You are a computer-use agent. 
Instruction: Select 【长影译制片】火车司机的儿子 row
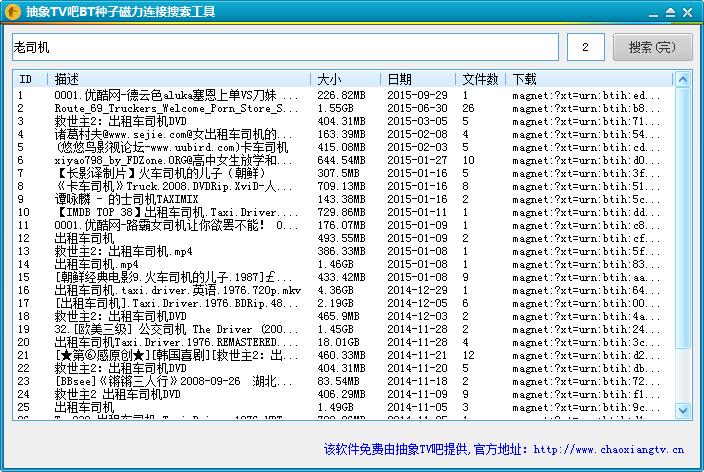343,173
